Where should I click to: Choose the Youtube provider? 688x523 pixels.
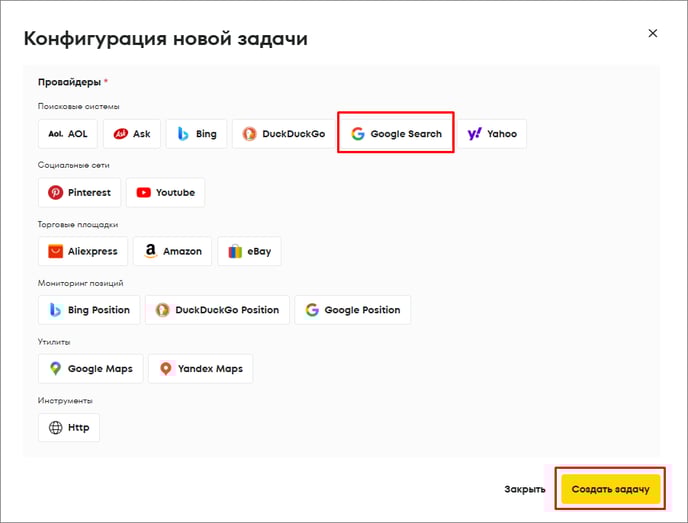pos(165,193)
